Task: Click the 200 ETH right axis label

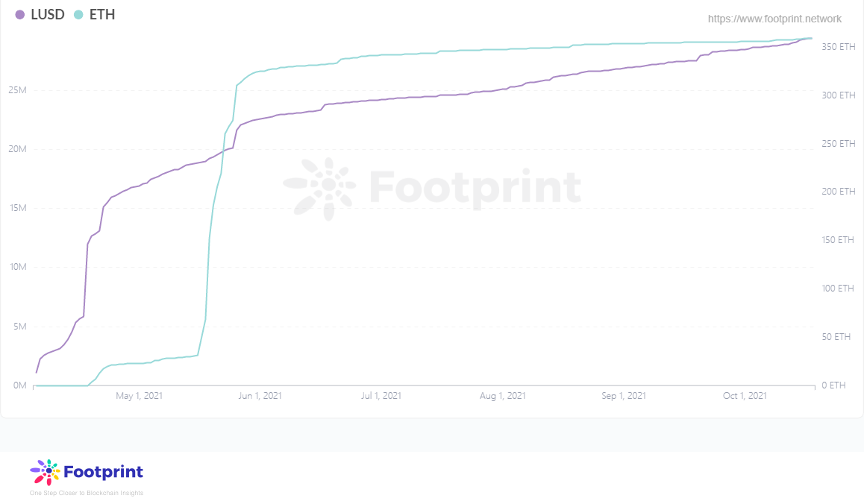Action: (x=838, y=191)
